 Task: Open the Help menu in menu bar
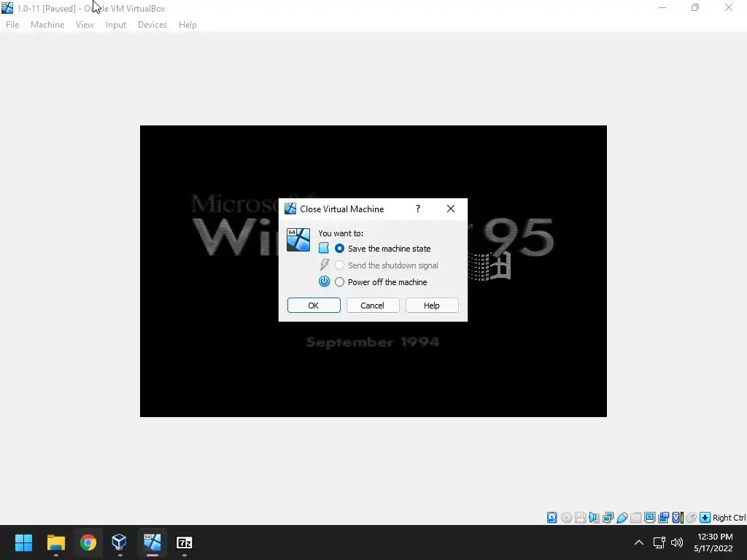[187, 25]
